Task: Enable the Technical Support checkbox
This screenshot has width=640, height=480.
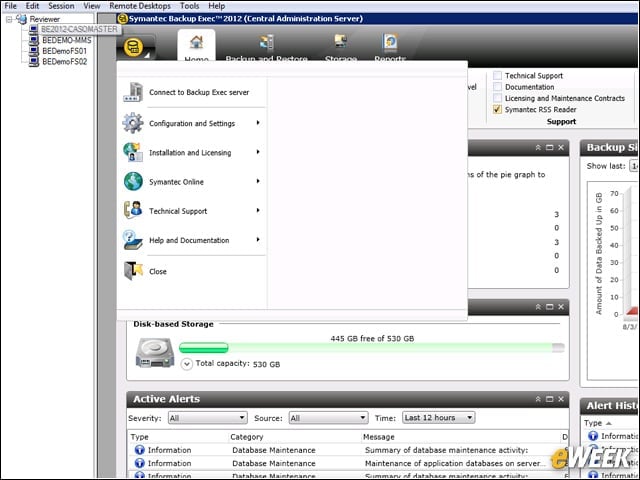Action: click(x=497, y=76)
